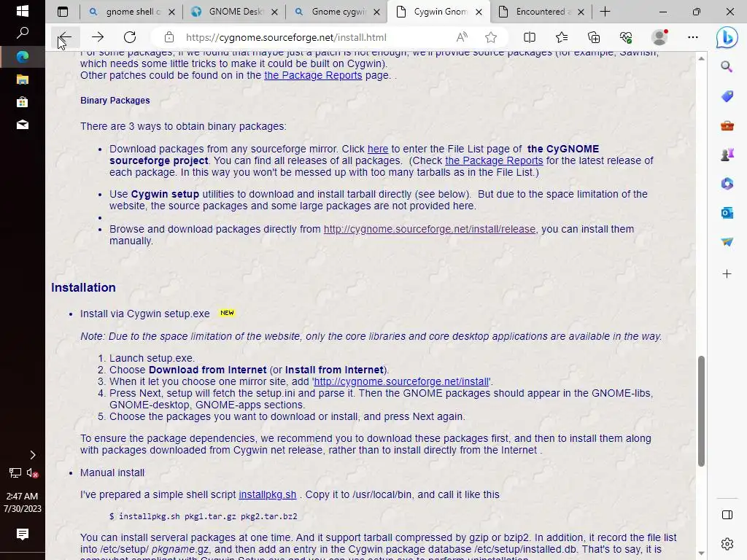Open the profile account menu
The image size is (747, 560).
(659, 37)
